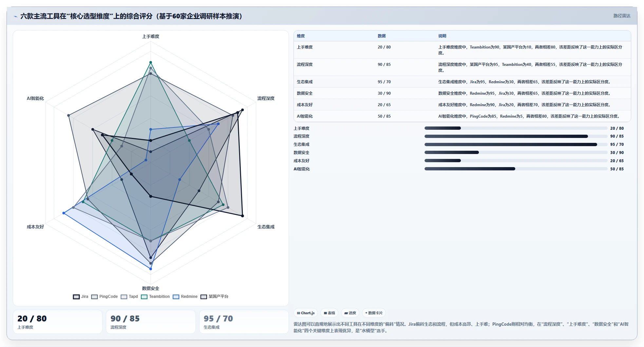The height and width of the screenshot is (347, 644).
Task: Click the 成本友好 progress bar
Action: click(x=516, y=161)
